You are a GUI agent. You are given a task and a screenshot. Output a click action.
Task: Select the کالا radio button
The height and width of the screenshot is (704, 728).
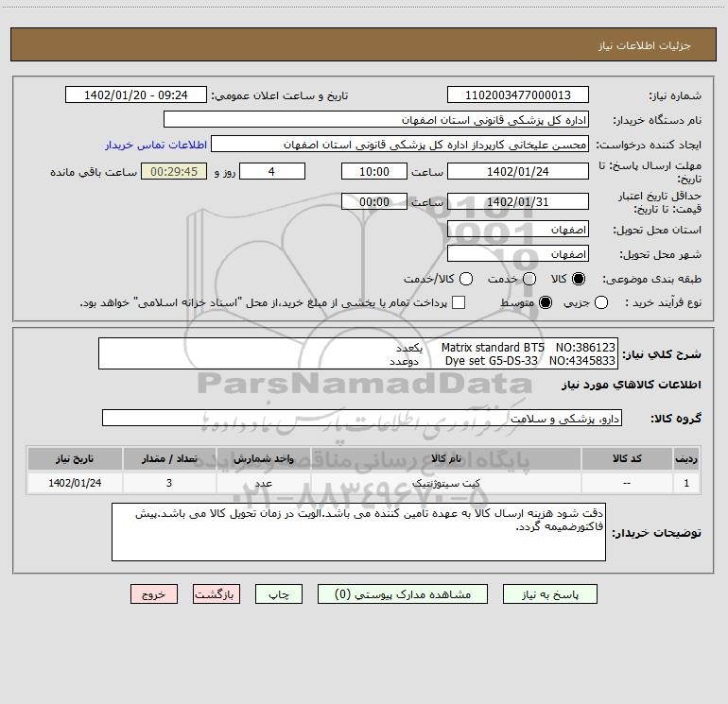[x=579, y=279]
